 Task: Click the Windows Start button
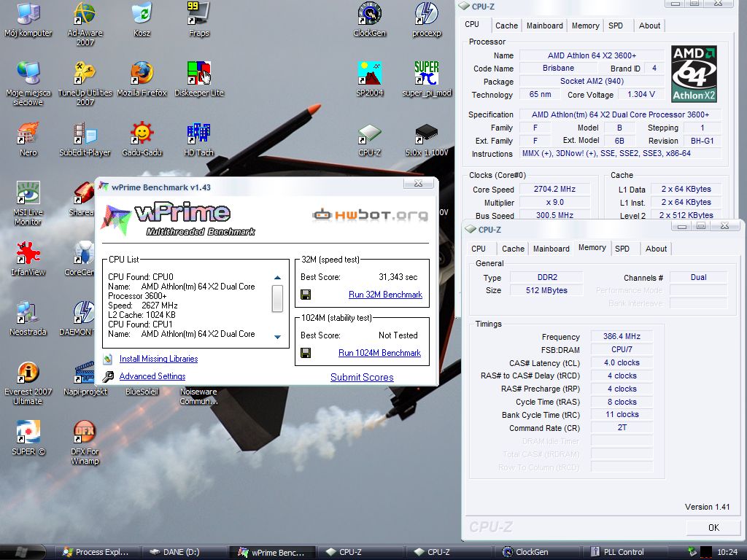click(21, 553)
